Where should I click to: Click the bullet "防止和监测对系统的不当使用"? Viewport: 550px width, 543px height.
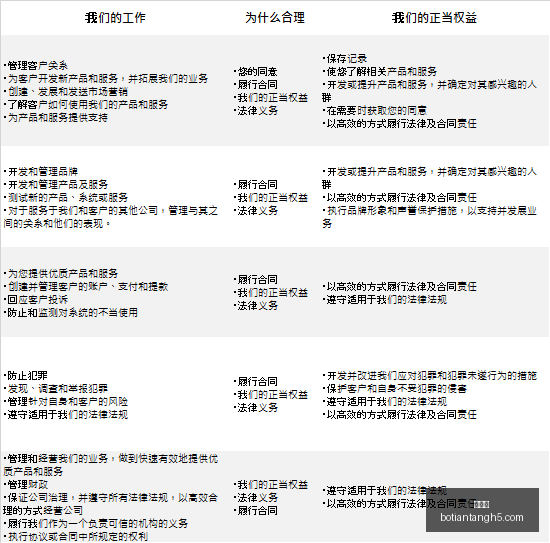[71, 312]
